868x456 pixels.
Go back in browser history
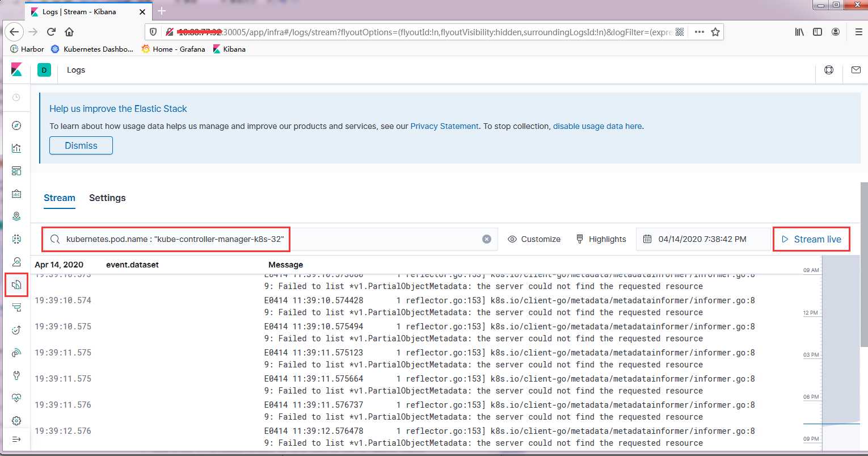[14, 32]
